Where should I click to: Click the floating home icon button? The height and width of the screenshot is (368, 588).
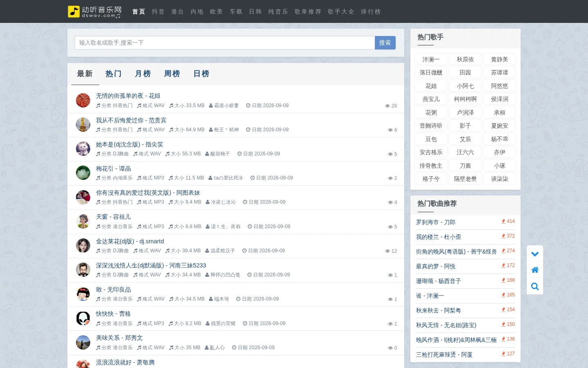535,270
